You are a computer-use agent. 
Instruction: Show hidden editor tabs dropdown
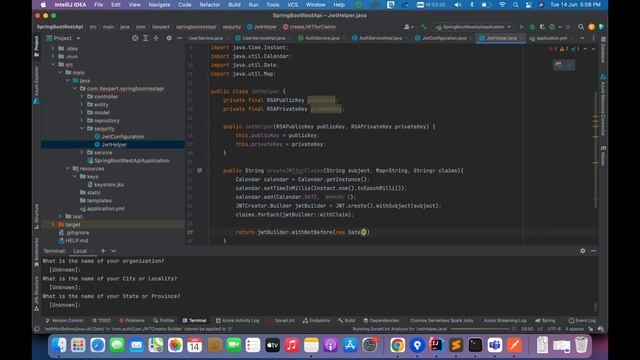[582, 38]
